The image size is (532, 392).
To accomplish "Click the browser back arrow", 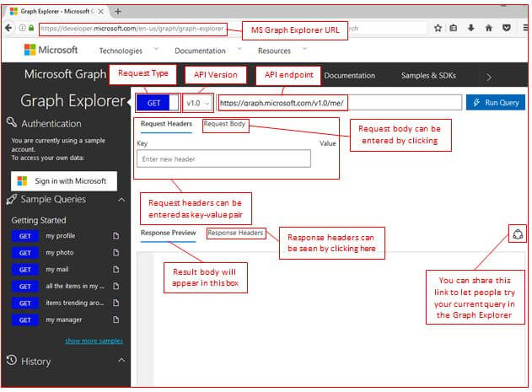I will [x=8, y=28].
